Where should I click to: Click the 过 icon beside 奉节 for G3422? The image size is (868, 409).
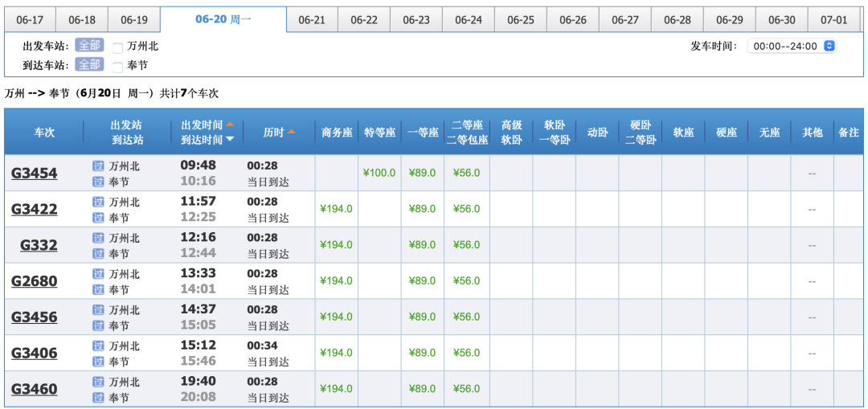point(98,218)
